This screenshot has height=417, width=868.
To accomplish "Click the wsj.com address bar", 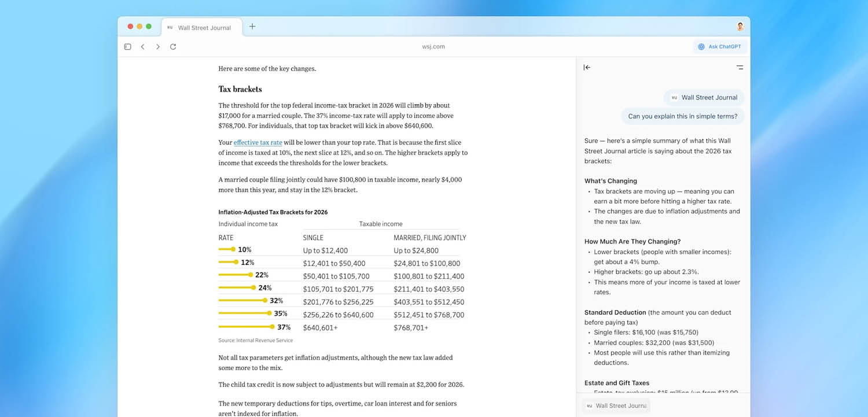I will [433, 46].
